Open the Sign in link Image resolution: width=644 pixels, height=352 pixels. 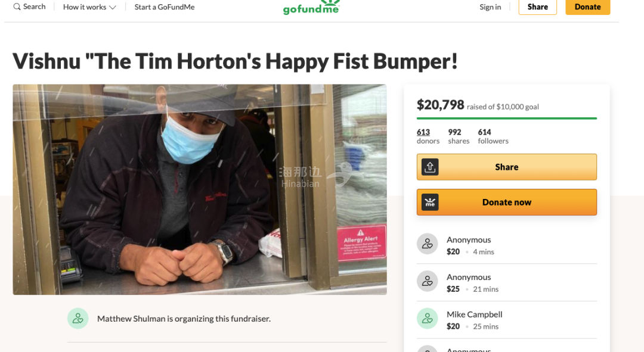[x=490, y=7]
